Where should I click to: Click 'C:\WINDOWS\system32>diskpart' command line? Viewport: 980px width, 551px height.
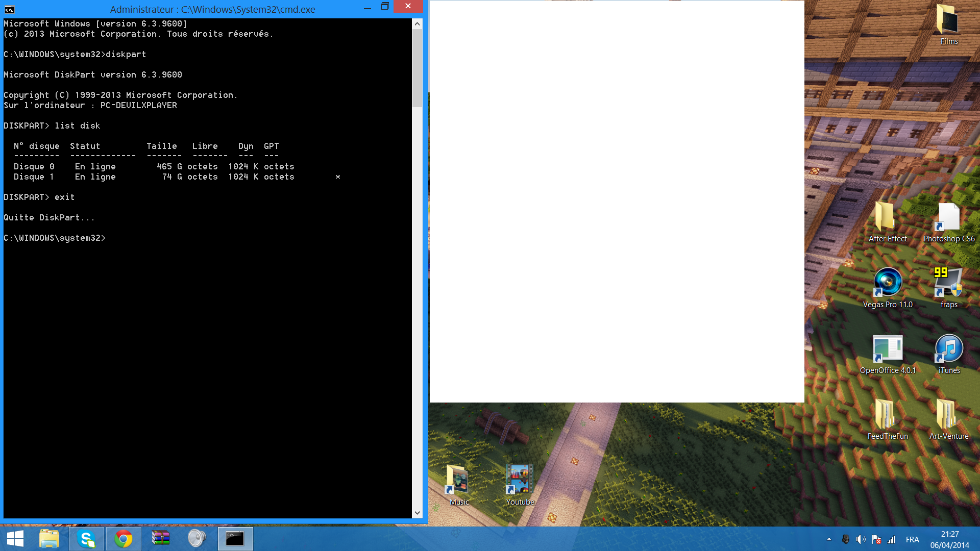coord(75,54)
